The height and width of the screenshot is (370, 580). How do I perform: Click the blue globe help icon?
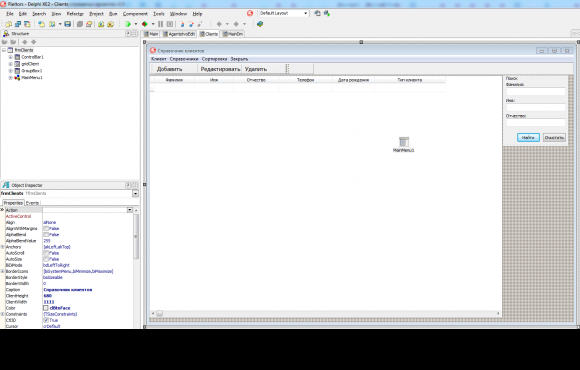coord(260,24)
